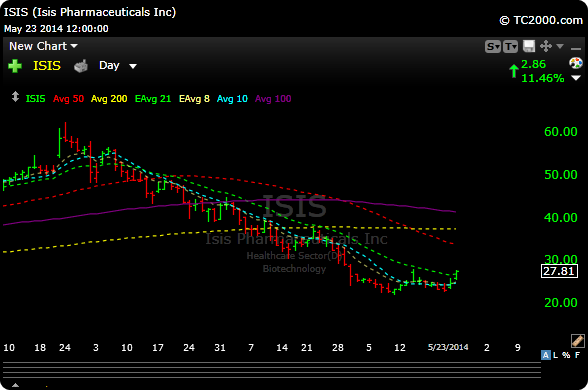Open the New Chart dropdown menu
Viewport: 588px width, 390px height.
(x=43, y=46)
